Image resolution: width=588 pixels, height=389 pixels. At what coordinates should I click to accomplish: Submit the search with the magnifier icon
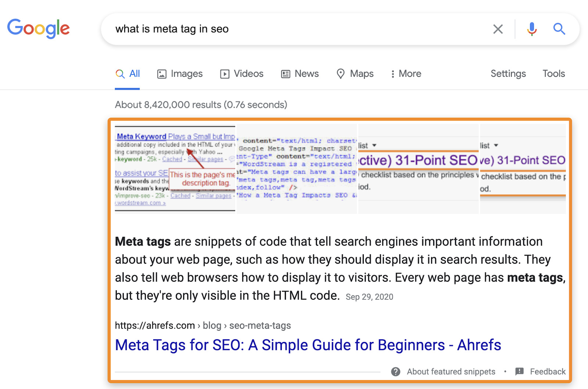pos(559,29)
